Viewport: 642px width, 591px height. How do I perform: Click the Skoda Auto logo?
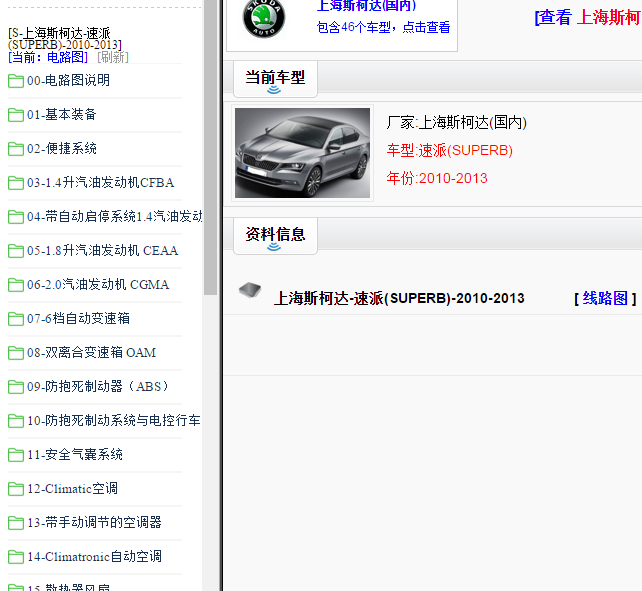264,18
